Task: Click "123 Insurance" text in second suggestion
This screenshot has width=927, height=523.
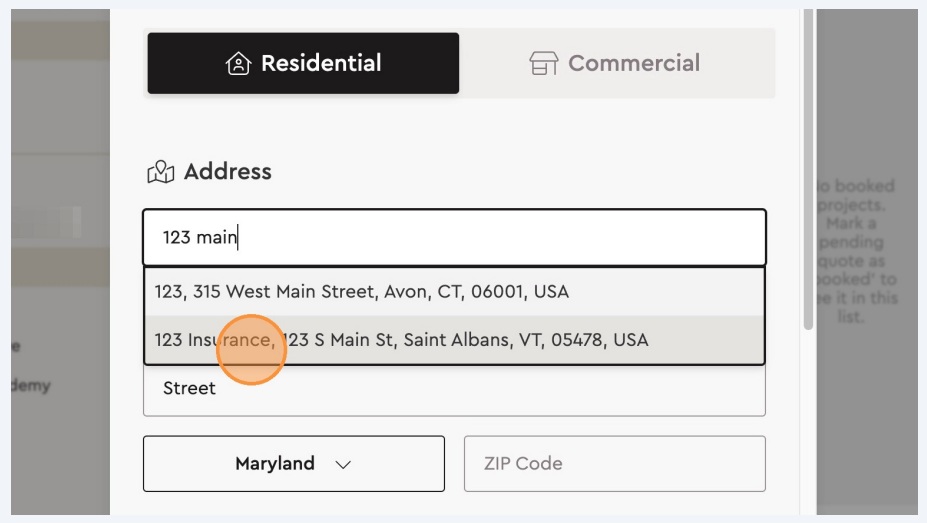Action: click(x=212, y=340)
